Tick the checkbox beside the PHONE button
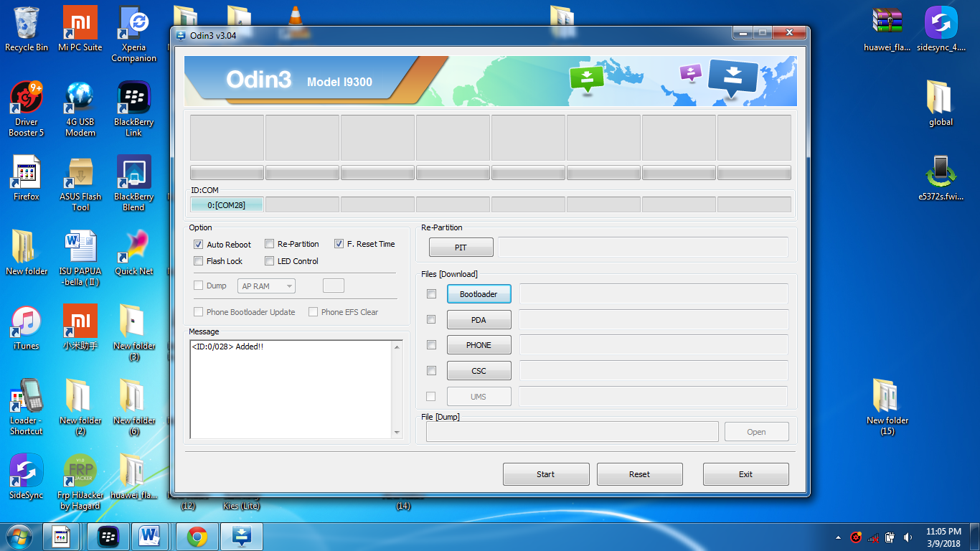 431,345
